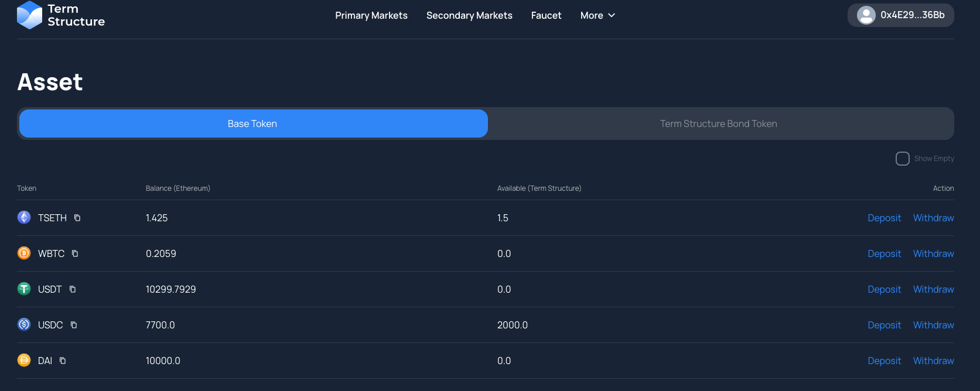This screenshot has height=391, width=980.
Task: Open Secondary Markets page
Action: click(x=469, y=15)
